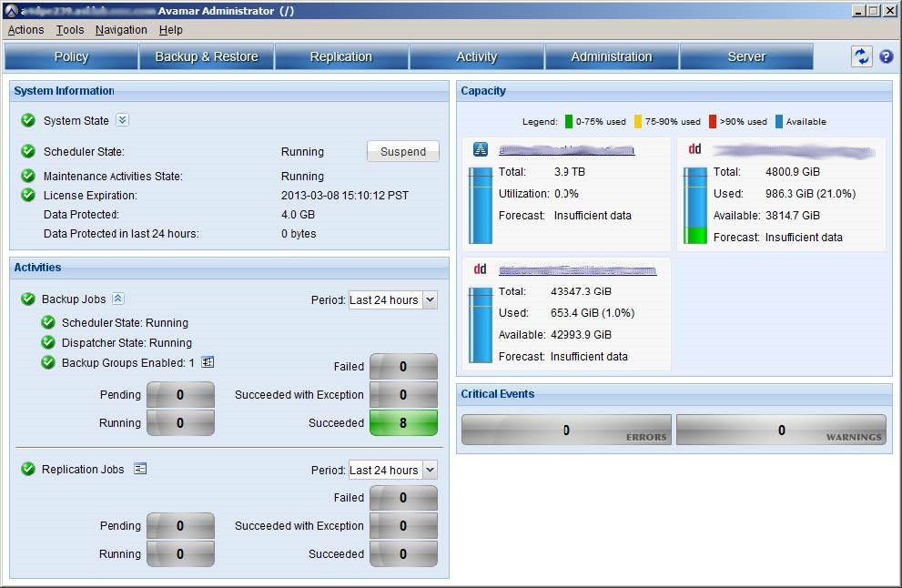The width and height of the screenshot is (902, 588).
Task: Switch to the Policy tab
Action: 71,56
